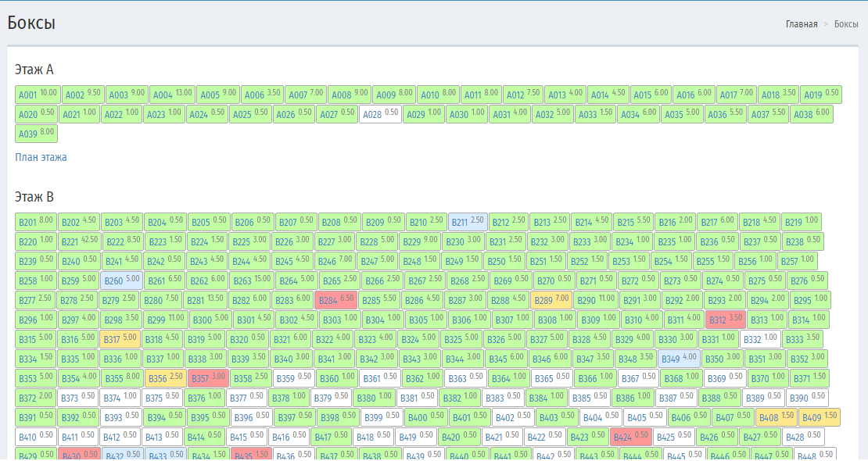
Task: Click box B304
Action: point(382,320)
